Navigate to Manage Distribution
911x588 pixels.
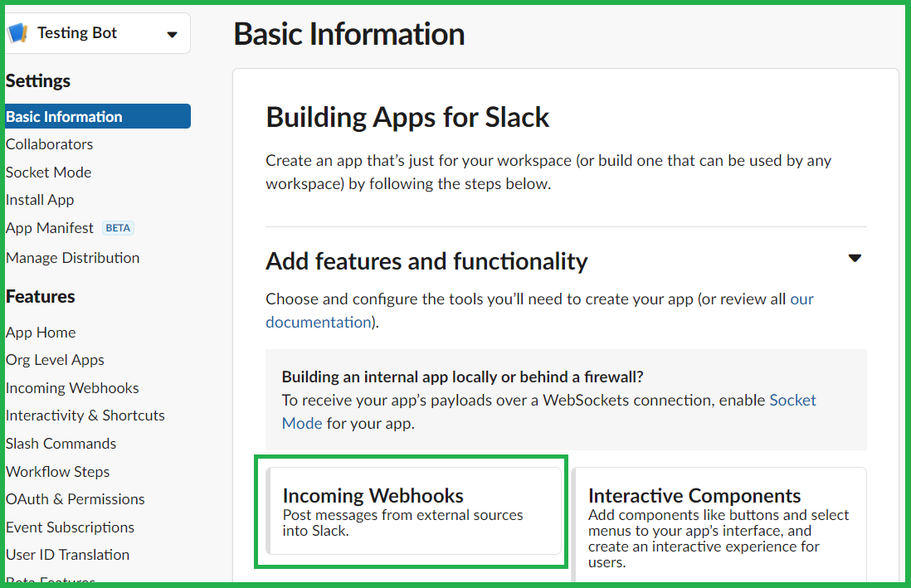(x=72, y=258)
